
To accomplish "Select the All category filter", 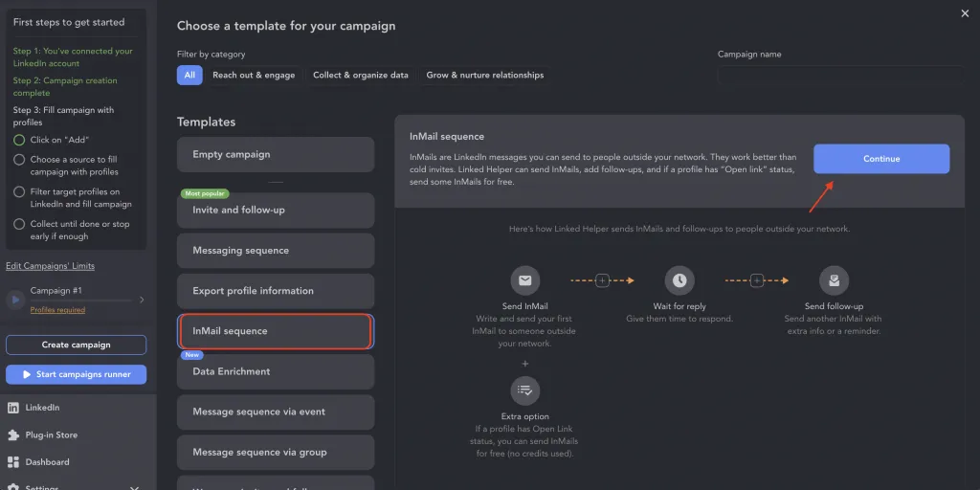I will coord(189,75).
